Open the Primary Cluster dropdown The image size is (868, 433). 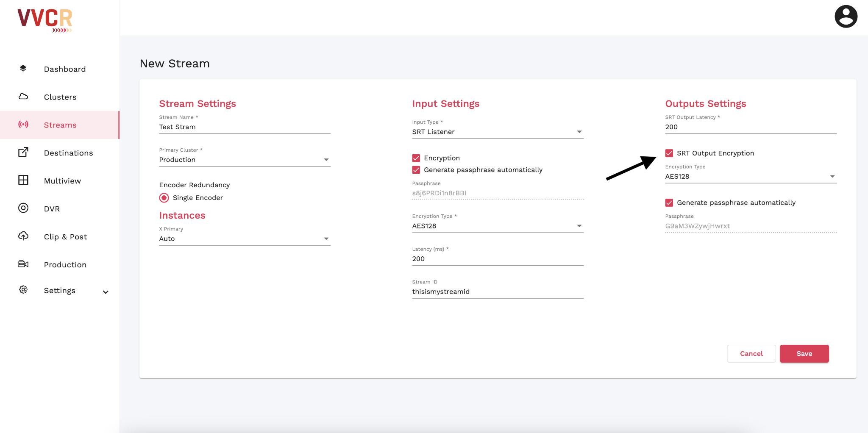[x=245, y=160]
